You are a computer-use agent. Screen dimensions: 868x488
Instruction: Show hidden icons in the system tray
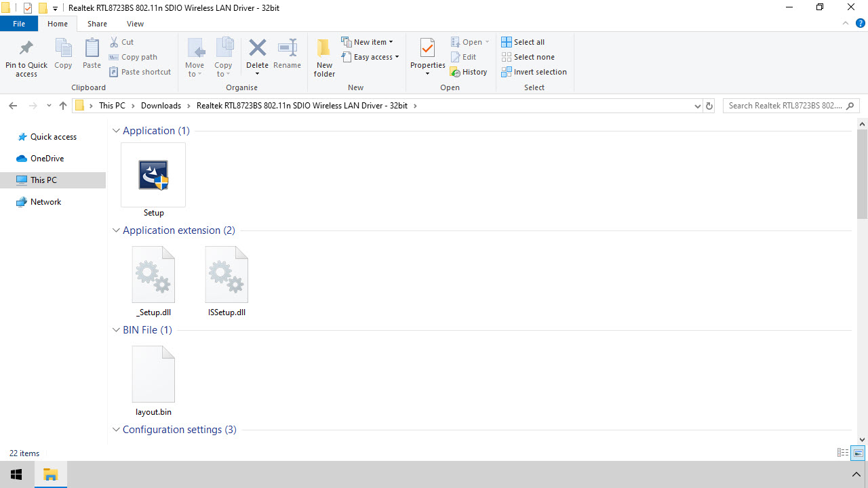click(x=856, y=474)
